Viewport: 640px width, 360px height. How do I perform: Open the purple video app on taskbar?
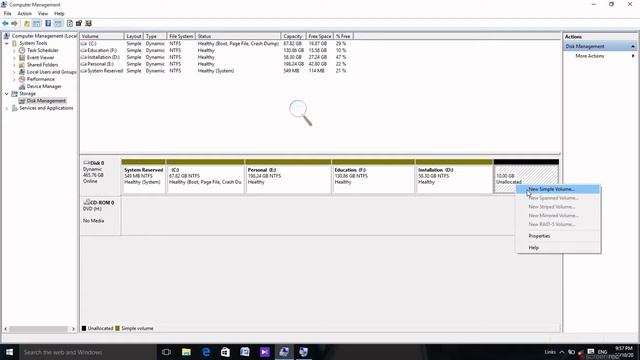click(264, 352)
